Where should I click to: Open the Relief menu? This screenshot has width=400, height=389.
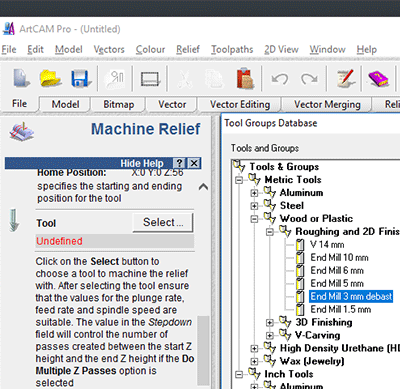(188, 49)
